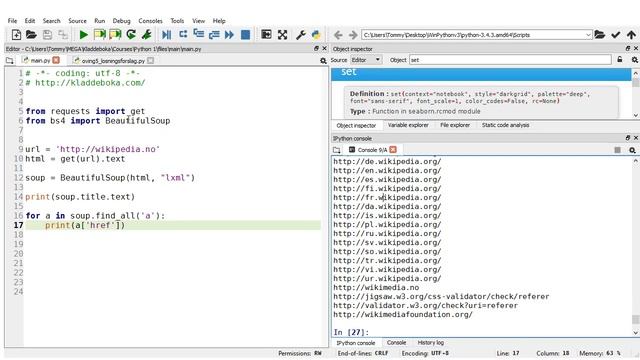640x360 pixels.
Task: Change to parent directory up arrow
Action: tap(631, 35)
